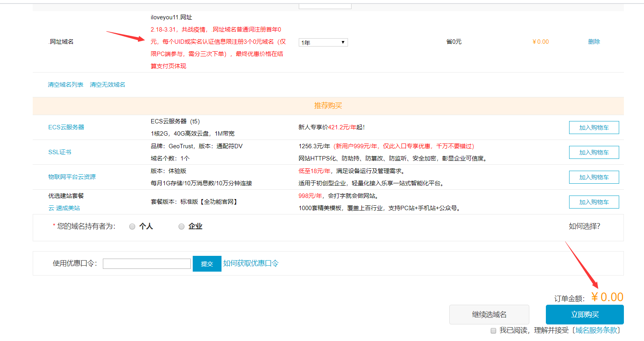Image resolution: width=644 pixels, height=341 pixels.
Task: Click 低至18元/年 price text
Action: coord(315,171)
